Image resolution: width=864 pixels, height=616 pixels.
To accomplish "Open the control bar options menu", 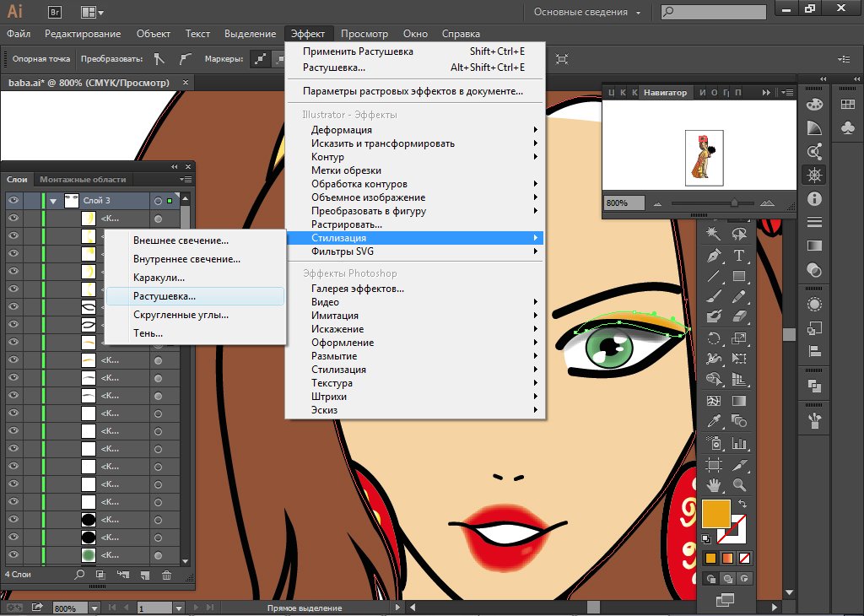I will tap(844, 59).
